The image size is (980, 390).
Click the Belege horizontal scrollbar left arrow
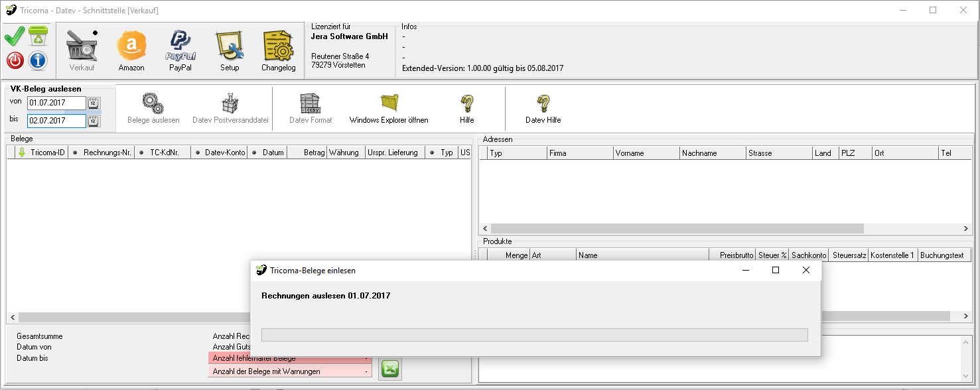click(12, 317)
